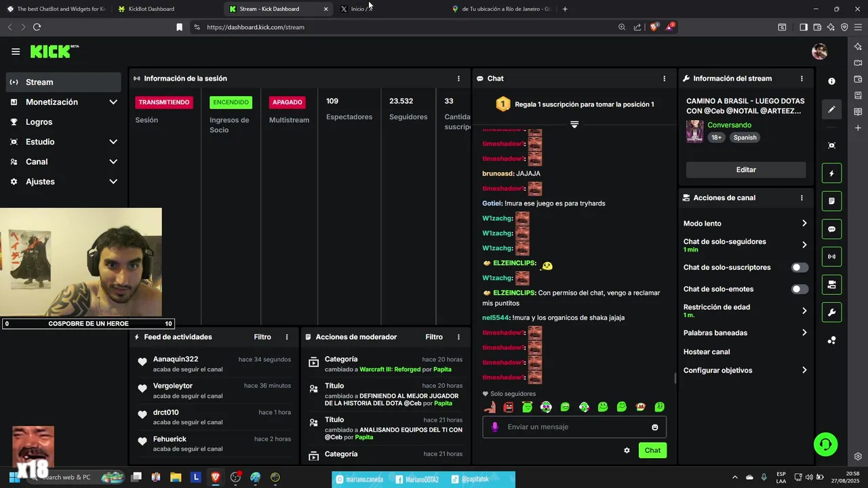The height and width of the screenshot is (488, 868).
Task: Click the Brave browser icon in the taskbar
Action: tap(216, 477)
